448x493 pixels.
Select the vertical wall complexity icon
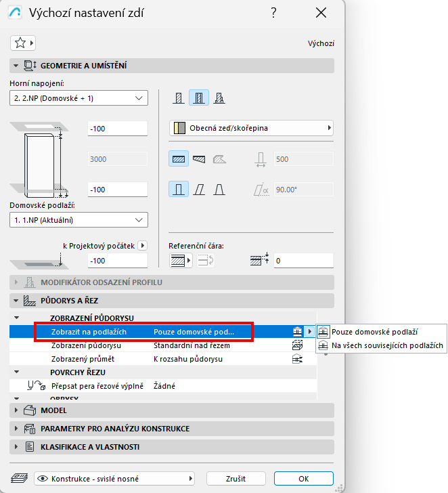[179, 190]
